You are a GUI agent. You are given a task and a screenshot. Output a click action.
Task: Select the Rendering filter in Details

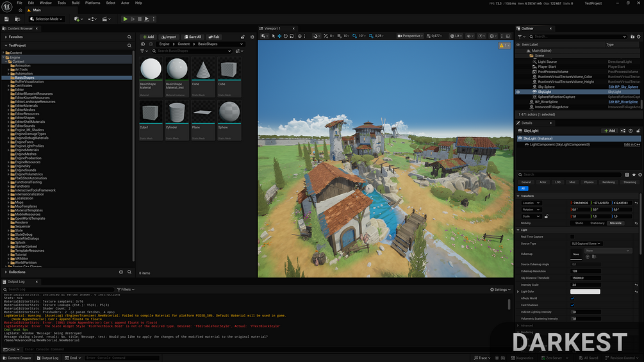[x=608, y=182]
